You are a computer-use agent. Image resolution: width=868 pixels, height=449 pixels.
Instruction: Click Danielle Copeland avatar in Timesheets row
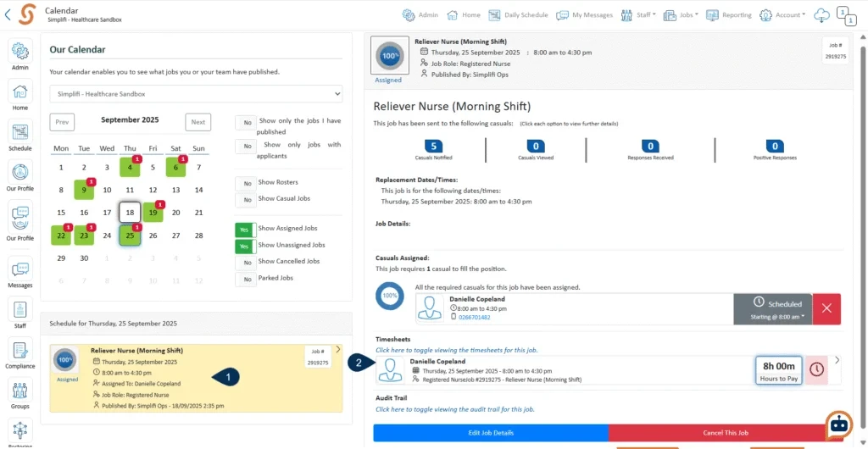(390, 370)
